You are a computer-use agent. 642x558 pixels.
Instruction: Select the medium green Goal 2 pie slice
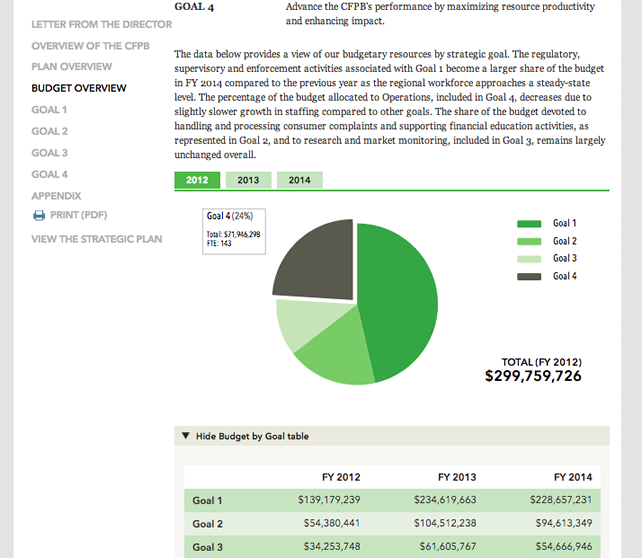[x=338, y=352]
